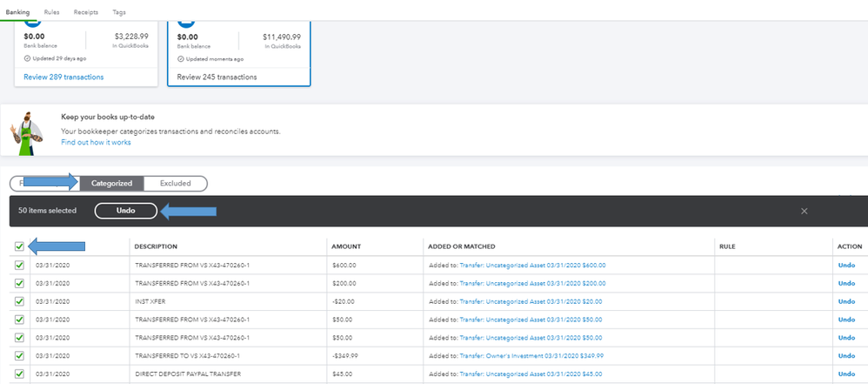This screenshot has height=384, width=868.
Task: Click the DIRECT DEPOSIT PAYPAL TRANSFER description
Action: 188,374
